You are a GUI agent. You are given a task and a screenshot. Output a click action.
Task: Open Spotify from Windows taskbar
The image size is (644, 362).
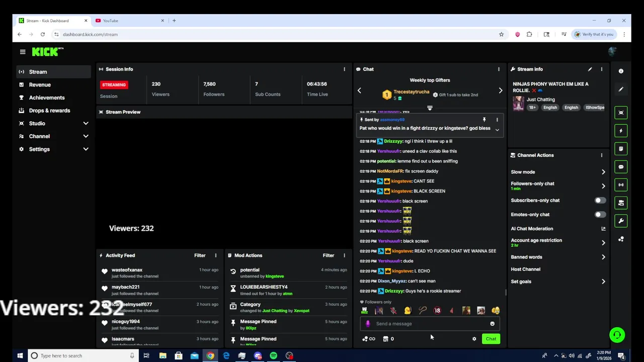[273, 355]
